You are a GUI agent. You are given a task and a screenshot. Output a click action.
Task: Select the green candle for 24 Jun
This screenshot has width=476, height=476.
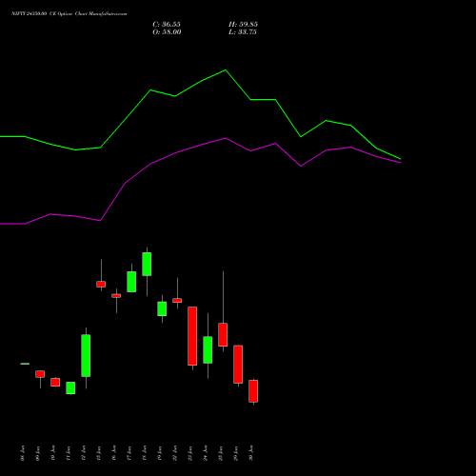pos(208,349)
